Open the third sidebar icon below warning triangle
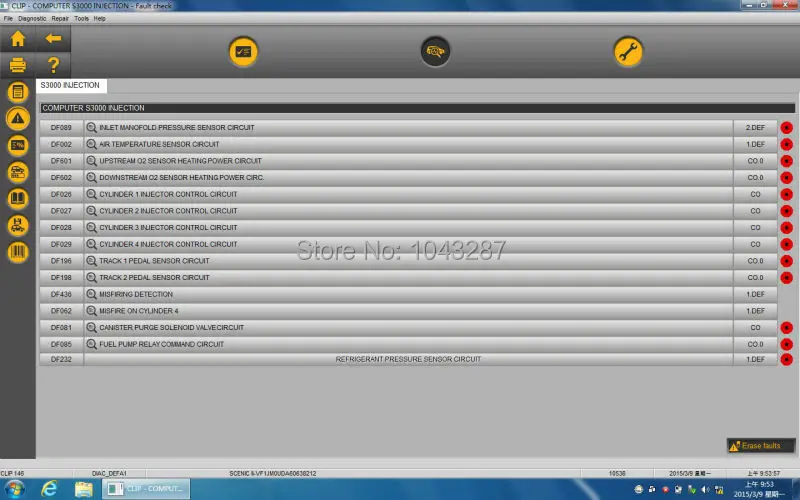Viewport: 800px width, 500px height. tap(18, 145)
